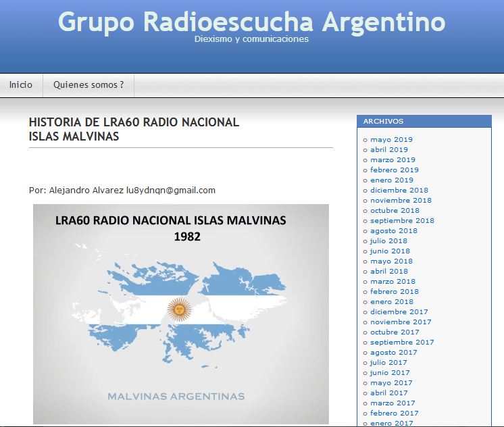Open the octubre 2018 archive

pyautogui.click(x=395, y=211)
